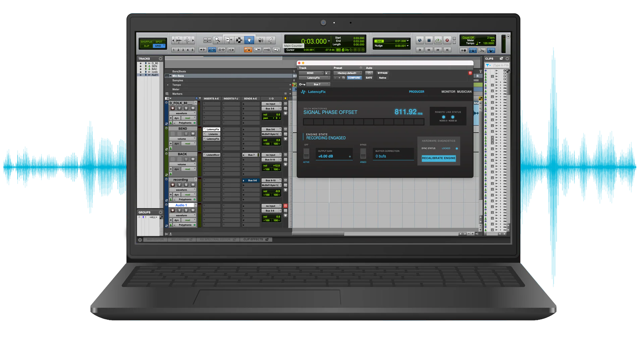The width and height of the screenshot is (644, 337).
Task: Toggle Tab to Transients button
Action: click(203, 50)
